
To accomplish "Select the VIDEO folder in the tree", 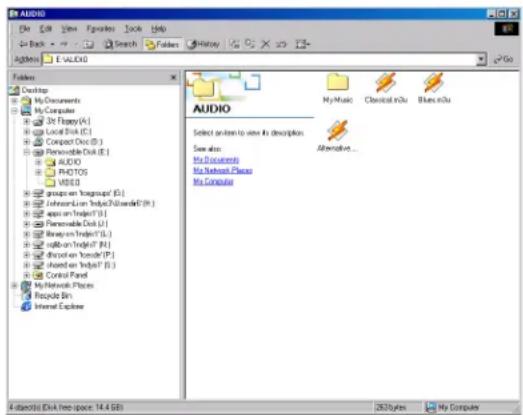I will coord(69,183).
